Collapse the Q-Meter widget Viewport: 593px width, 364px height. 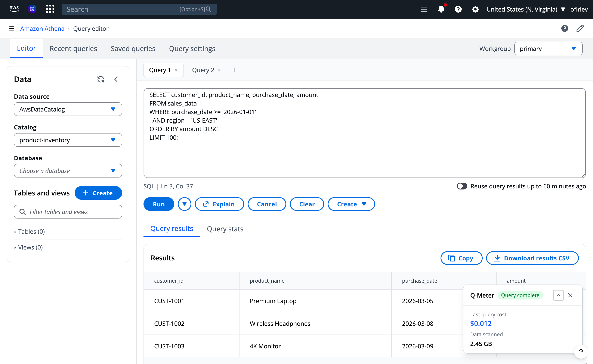(x=558, y=295)
